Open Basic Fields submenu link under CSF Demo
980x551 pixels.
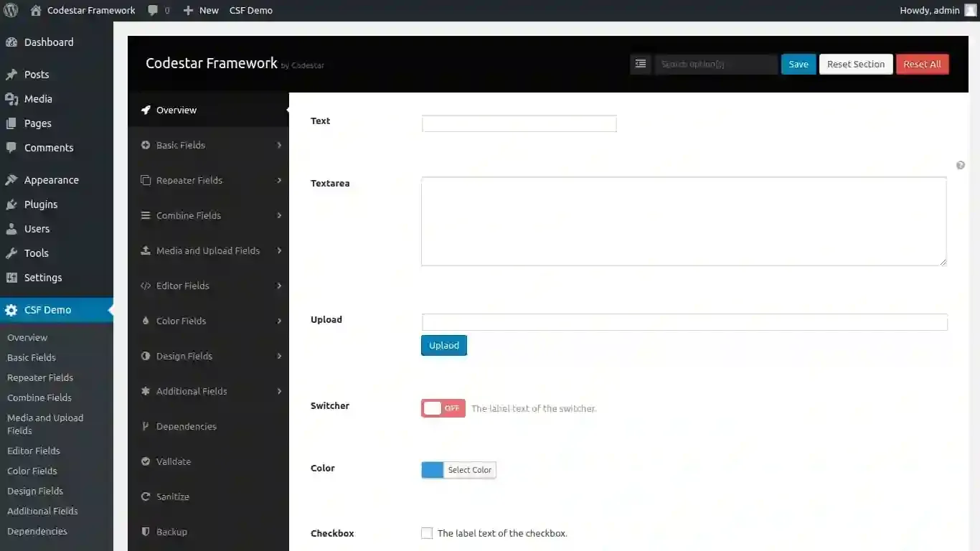coord(32,357)
